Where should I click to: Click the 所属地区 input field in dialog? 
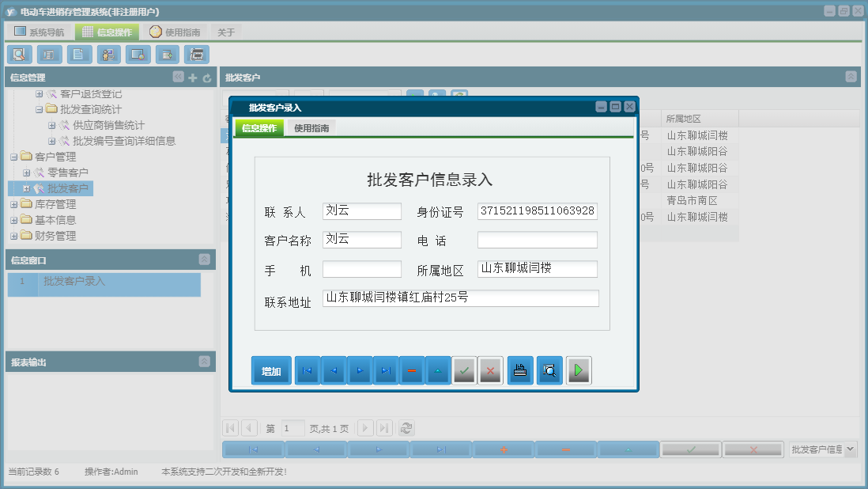tap(538, 269)
